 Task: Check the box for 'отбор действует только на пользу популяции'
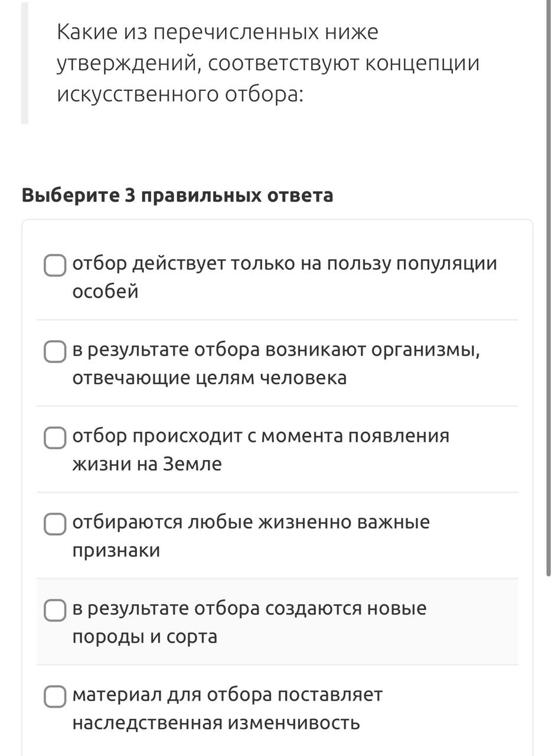[x=55, y=266]
